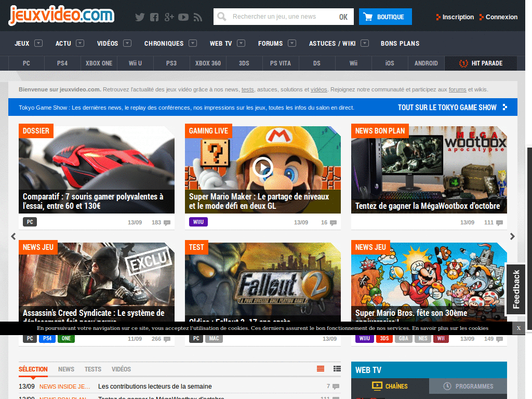Switch to VIDÉOS tab in article list
This screenshot has height=399, width=532.
[121, 369]
